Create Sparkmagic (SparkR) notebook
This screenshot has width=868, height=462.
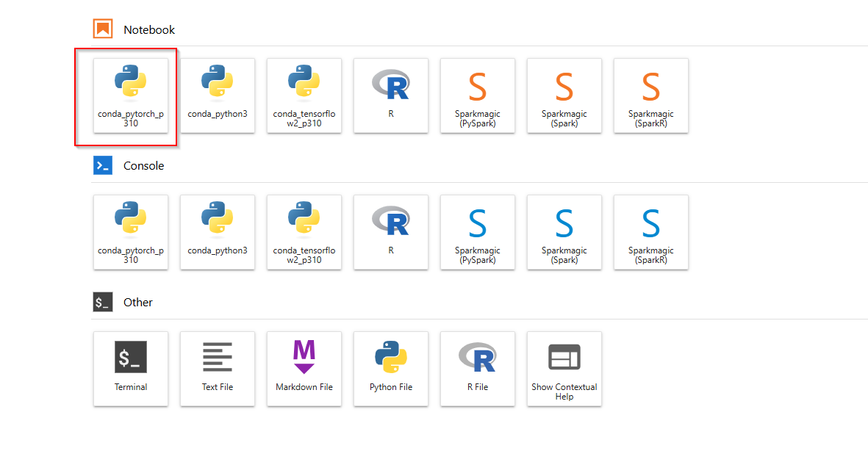point(651,95)
